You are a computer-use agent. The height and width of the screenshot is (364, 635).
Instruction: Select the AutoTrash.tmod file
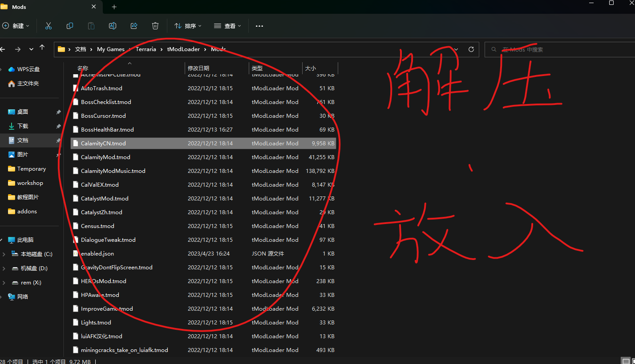click(x=203, y=88)
